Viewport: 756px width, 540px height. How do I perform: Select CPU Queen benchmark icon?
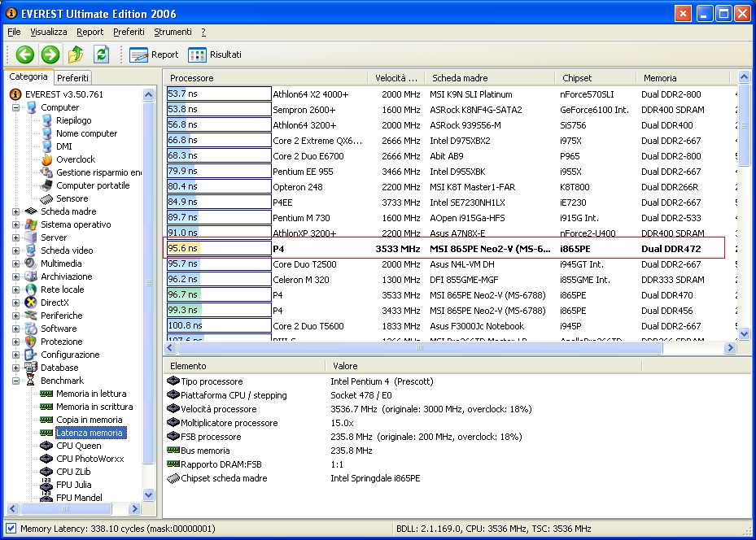tap(46, 446)
